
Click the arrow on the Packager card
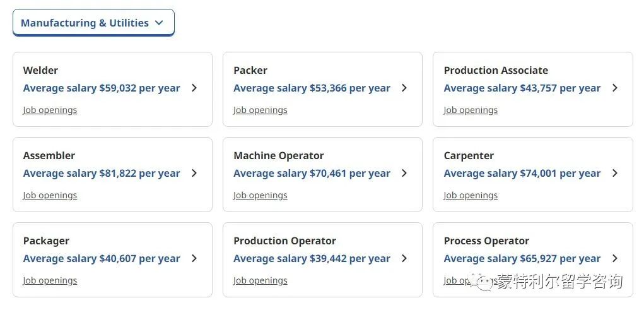194,258
